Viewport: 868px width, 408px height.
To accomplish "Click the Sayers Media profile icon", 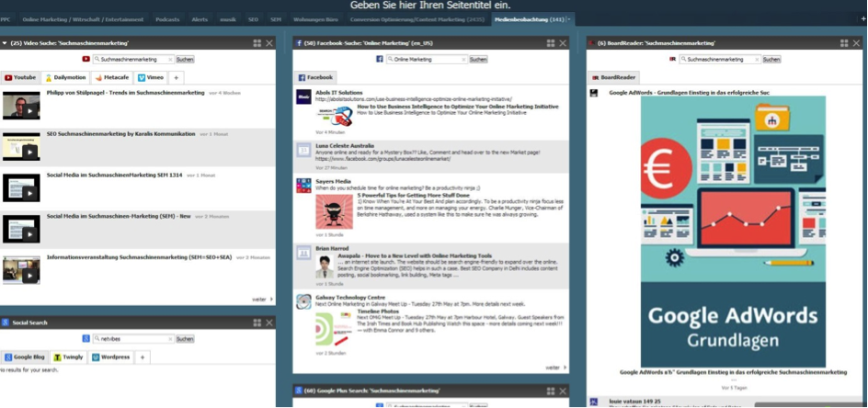I will click(303, 186).
